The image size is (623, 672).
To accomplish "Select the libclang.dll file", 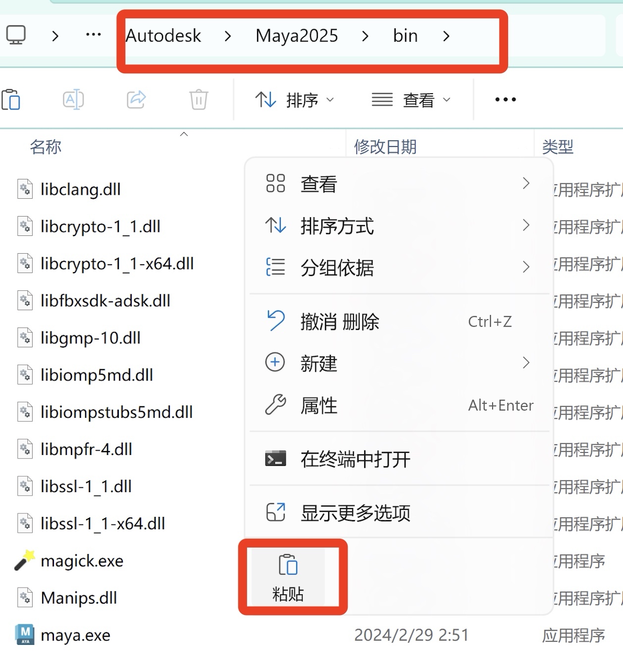I will tap(81, 189).
